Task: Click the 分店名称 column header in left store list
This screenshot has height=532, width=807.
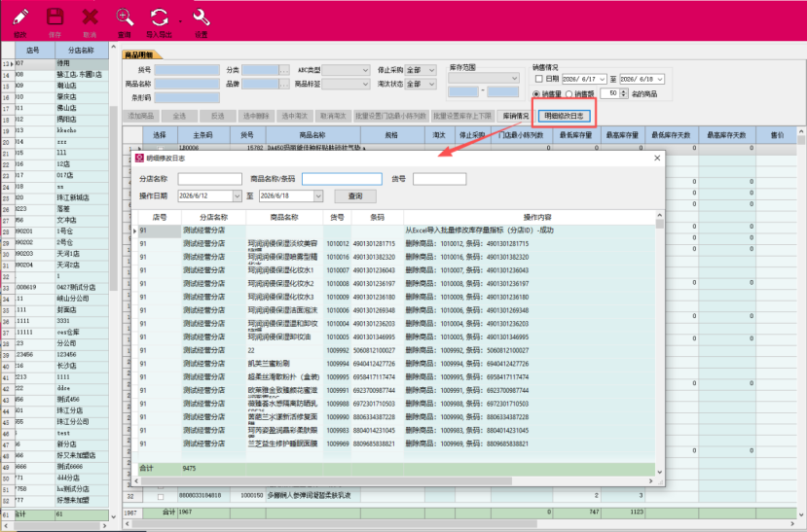Action: [82, 50]
